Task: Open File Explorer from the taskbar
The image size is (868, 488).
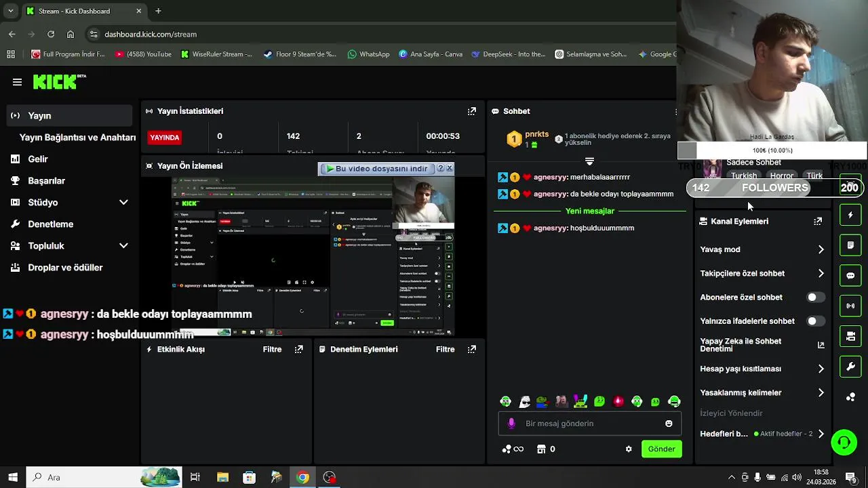Action: point(222,477)
